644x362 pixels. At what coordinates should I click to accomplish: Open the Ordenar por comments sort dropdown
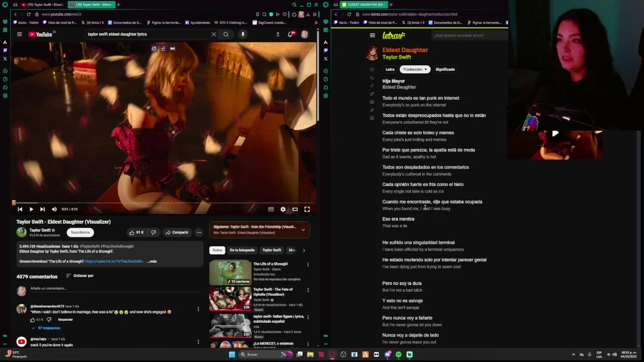click(x=80, y=276)
